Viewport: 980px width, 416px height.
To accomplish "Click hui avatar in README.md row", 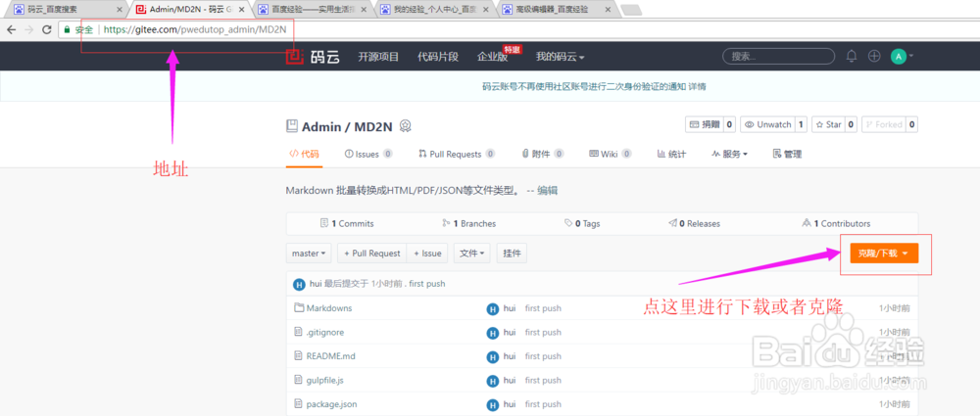I will click(x=493, y=356).
